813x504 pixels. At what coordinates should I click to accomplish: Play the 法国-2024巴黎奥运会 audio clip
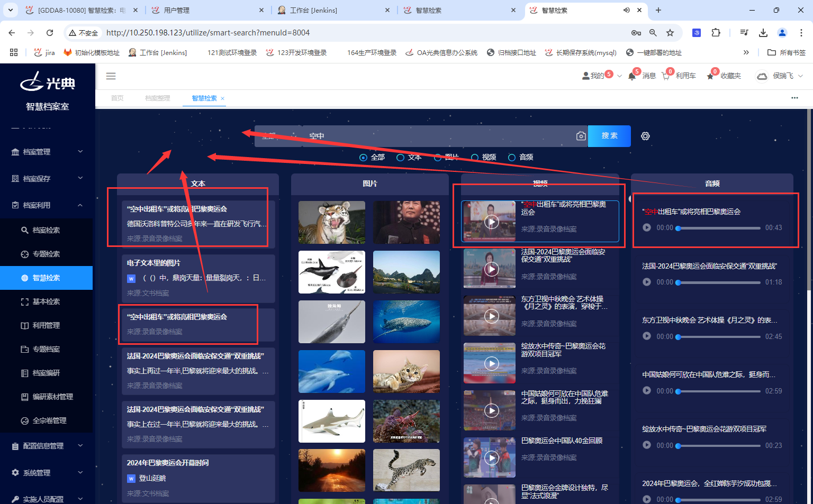(647, 282)
